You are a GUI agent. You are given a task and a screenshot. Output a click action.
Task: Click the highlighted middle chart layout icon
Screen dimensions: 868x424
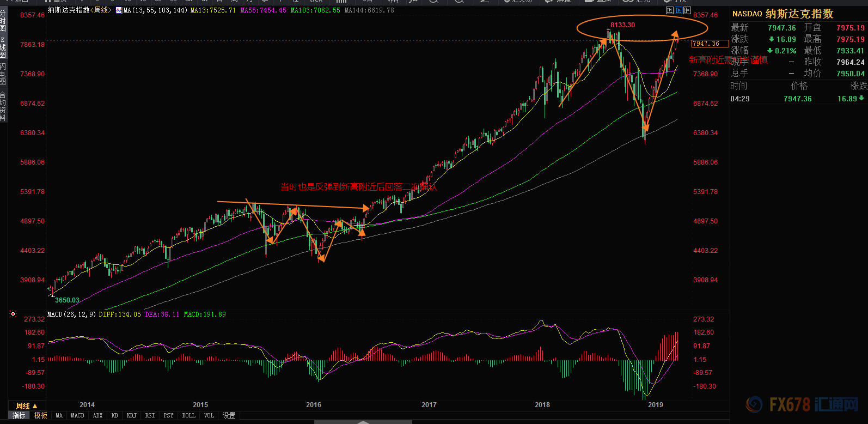[678, 10]
